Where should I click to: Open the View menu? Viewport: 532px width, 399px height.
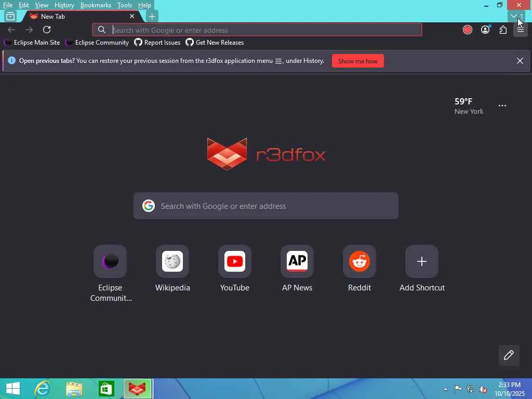(42, 5)
